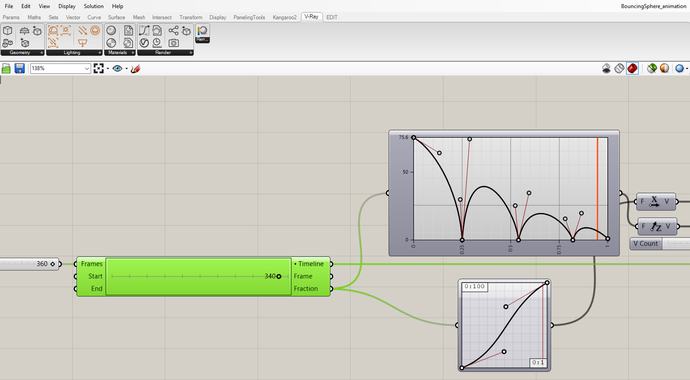
Task: Toggle wireframe preview mode icon
Action: [619, 69]
